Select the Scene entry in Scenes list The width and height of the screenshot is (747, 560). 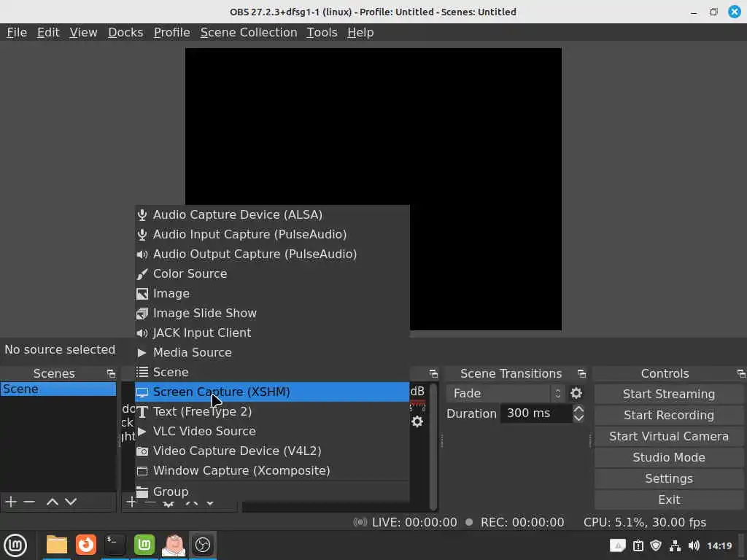(58, 389)
